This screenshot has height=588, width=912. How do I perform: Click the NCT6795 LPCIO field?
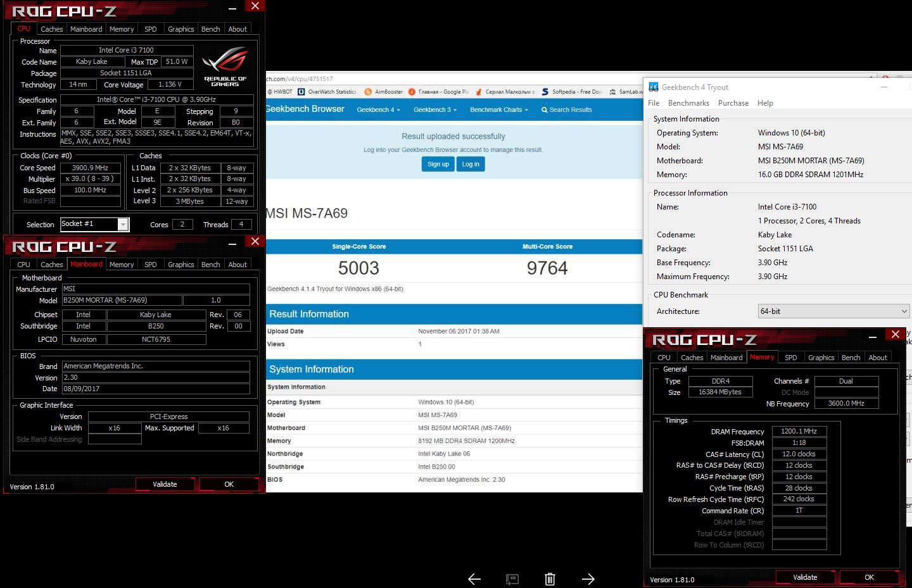(156, 339)
